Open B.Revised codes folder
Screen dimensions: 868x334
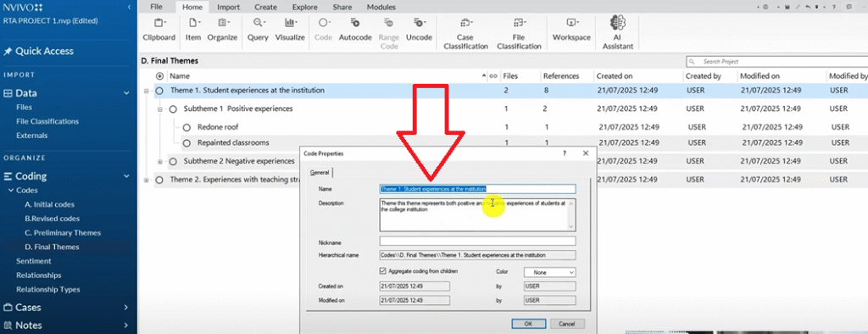(52, 219)
